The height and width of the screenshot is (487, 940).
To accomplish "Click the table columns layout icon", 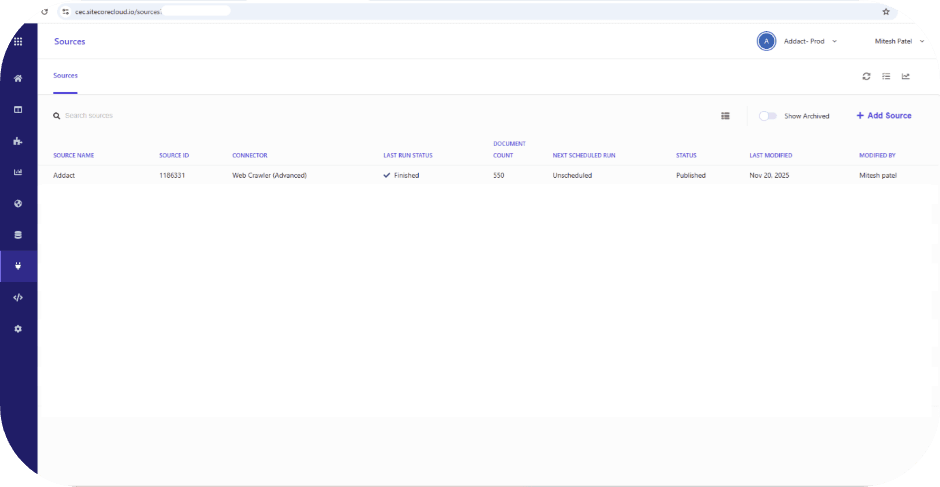I will (x=725, y=116).
